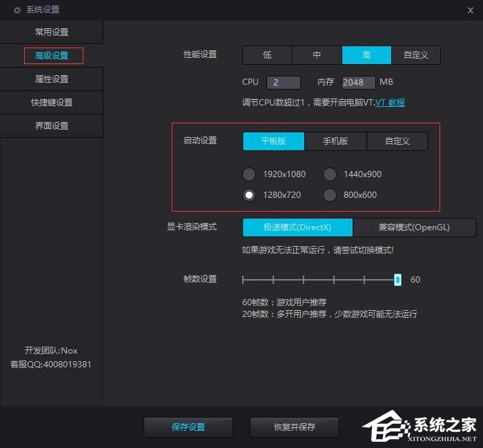The width and height of the screenshot is (483, 448).
Task: Select the 界面设置 tab
Action: (x=52, y=126)
